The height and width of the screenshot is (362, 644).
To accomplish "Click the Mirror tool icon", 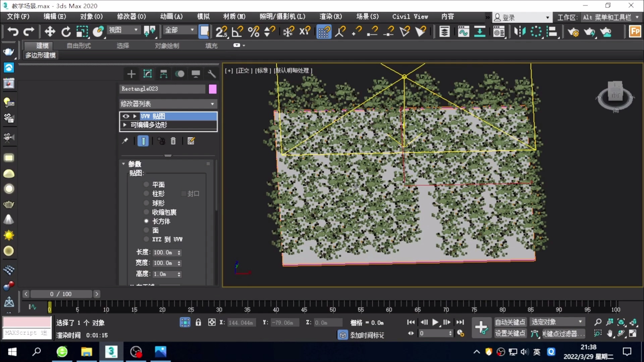I will click(x=520, y=32).
